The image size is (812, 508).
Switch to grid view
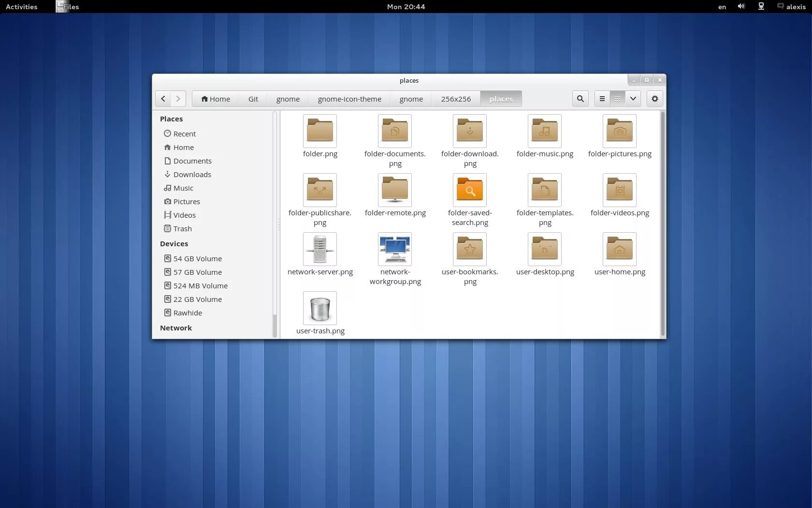click(x=617, y=99)
